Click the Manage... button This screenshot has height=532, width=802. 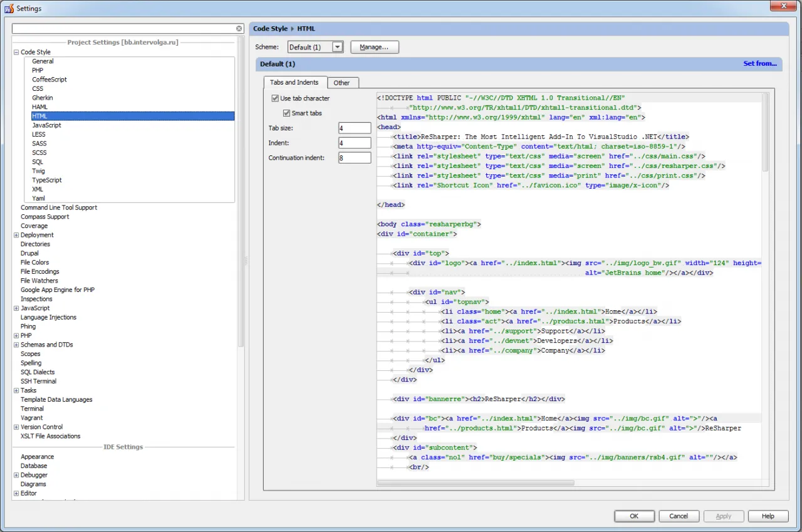pos(374,47)
